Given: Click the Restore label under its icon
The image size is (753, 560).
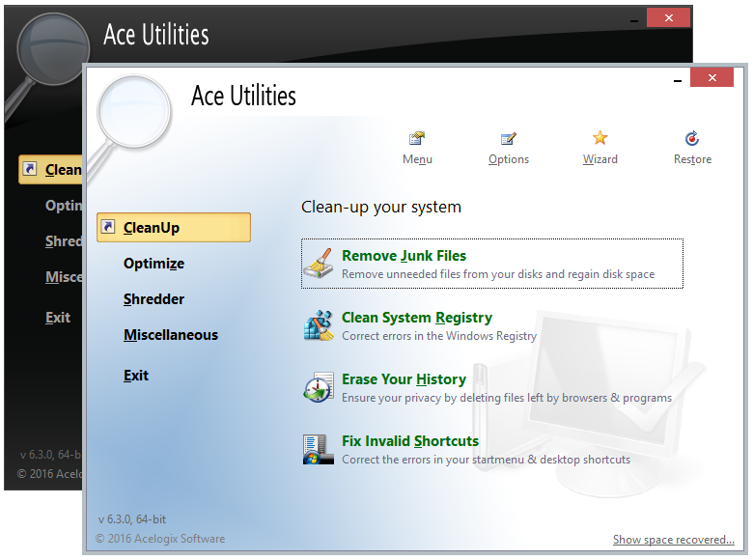Looking at the screenshot, I should (x=692, y=159).
